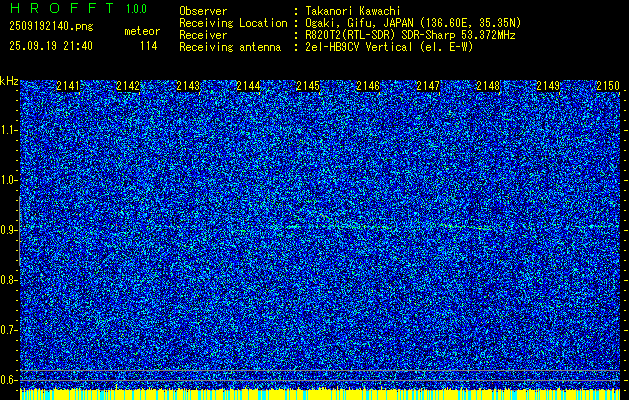This screenshot has height=400, width=629.
Task: Click the Receiver label
Action: coord(203,35)
